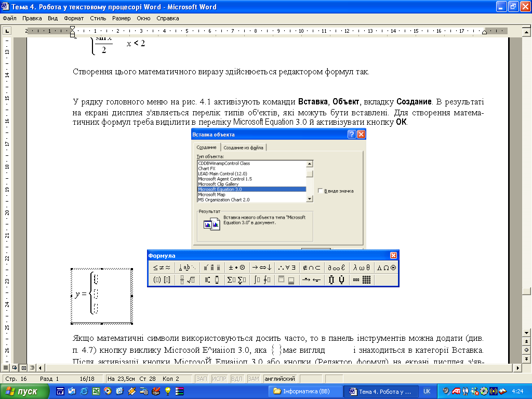Click the right indent marker on ruler
Viewport: 532px width, 399px height.
485,32
